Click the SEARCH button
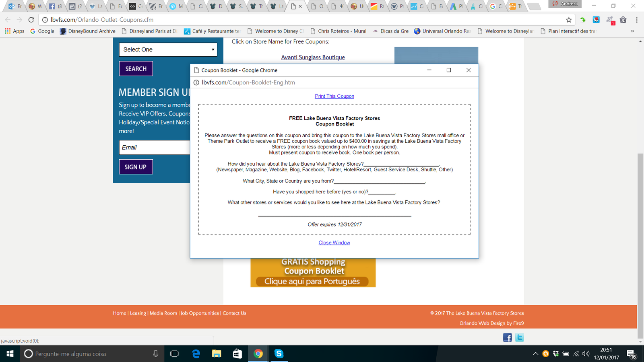 (136, 69)
